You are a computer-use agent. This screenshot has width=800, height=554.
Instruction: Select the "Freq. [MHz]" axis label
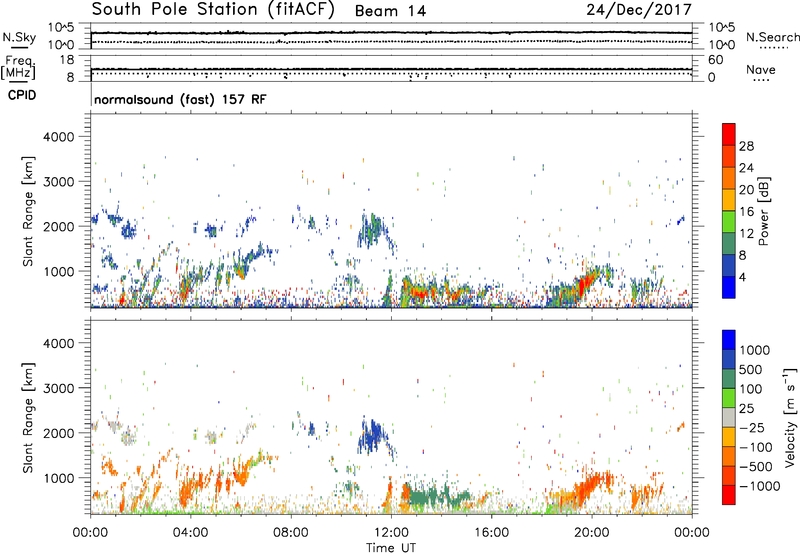18,67
